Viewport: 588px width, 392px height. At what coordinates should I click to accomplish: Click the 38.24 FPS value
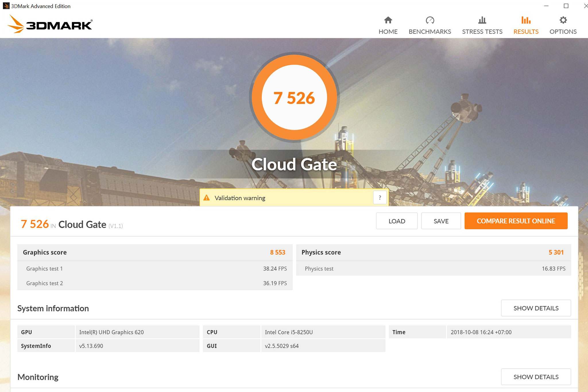275,269
